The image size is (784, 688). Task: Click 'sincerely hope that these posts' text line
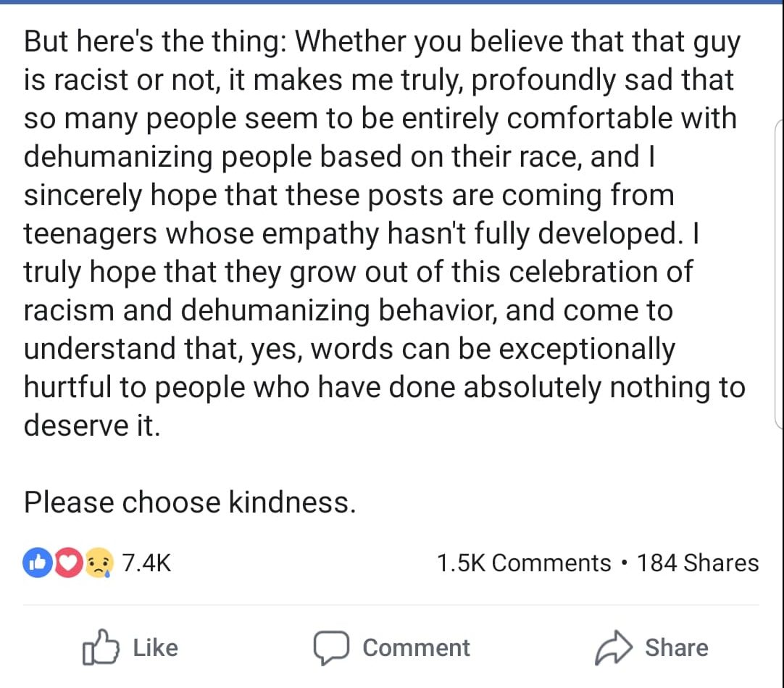[x=349, y=195]
